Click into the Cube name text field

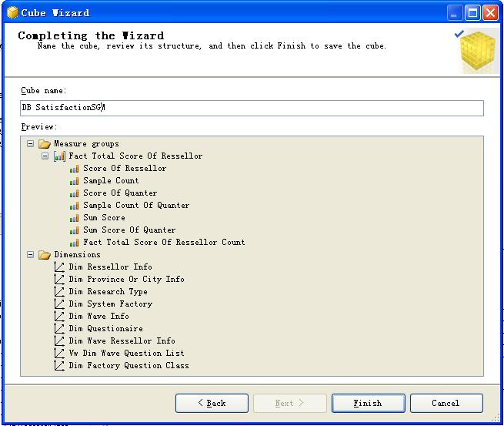point(252,108)
